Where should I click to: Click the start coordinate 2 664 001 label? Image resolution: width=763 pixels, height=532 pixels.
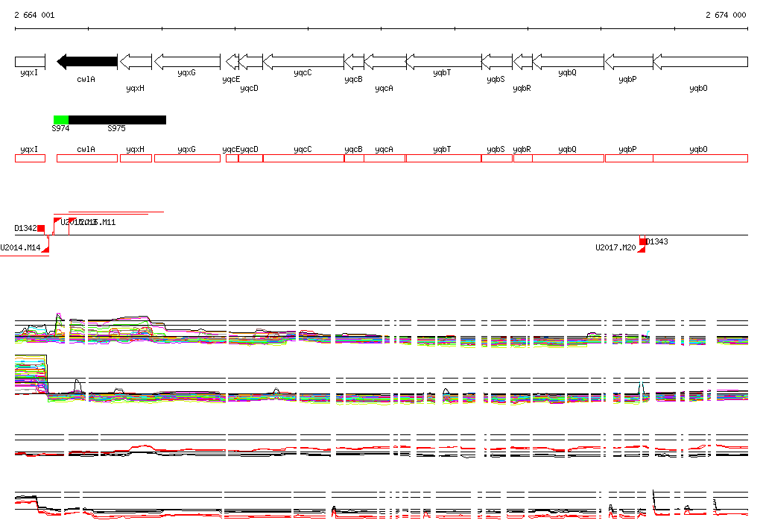coord(34,15)
